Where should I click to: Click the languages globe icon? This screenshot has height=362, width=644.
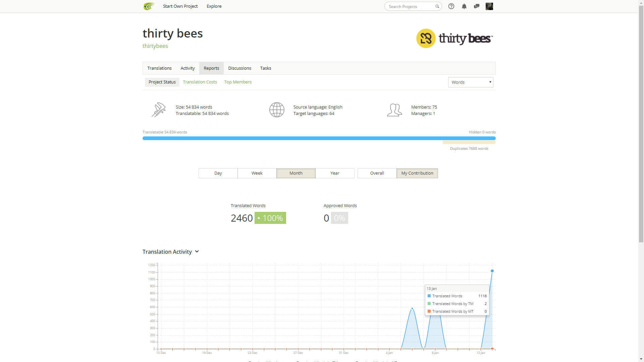click(277, 110)
